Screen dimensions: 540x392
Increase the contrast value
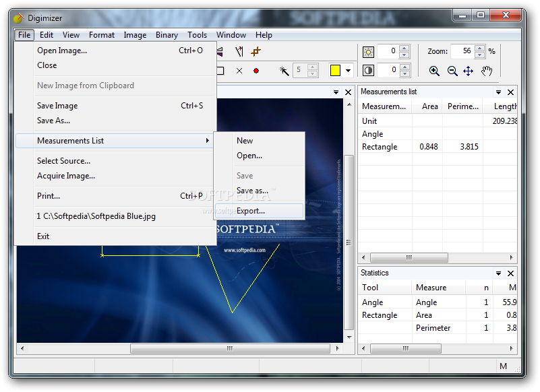[405, 67]
